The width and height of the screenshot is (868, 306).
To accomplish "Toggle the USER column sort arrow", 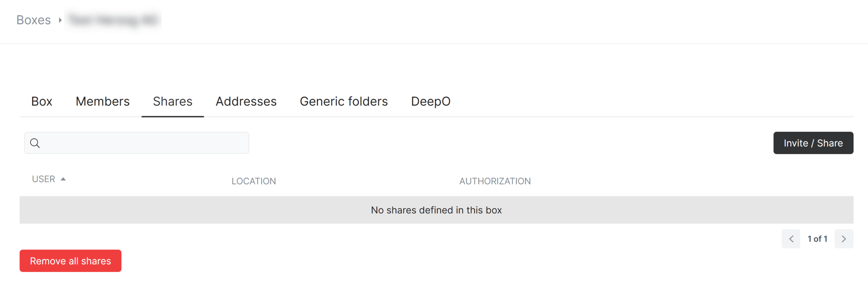I will [x=63, y=179].
